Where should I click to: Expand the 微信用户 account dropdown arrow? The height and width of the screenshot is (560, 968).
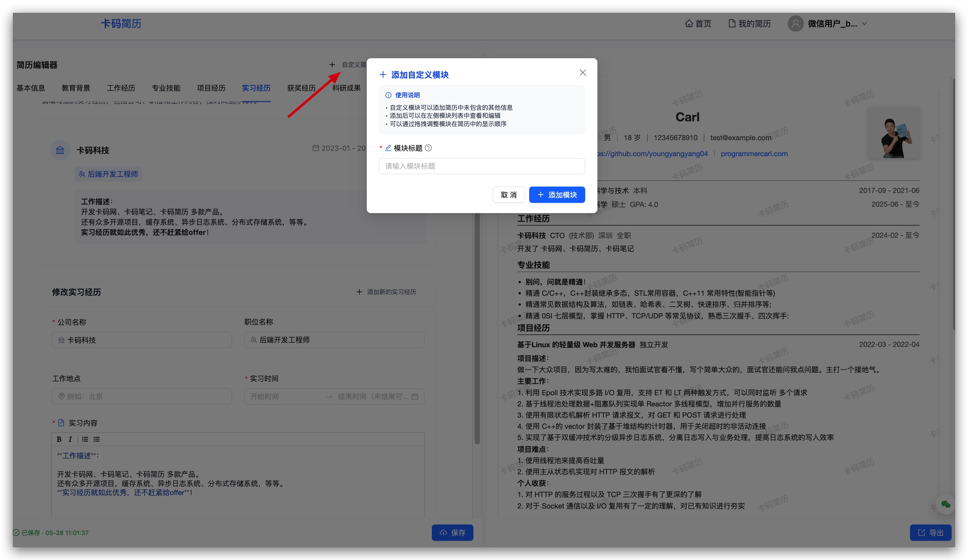(x=864, y=24)
